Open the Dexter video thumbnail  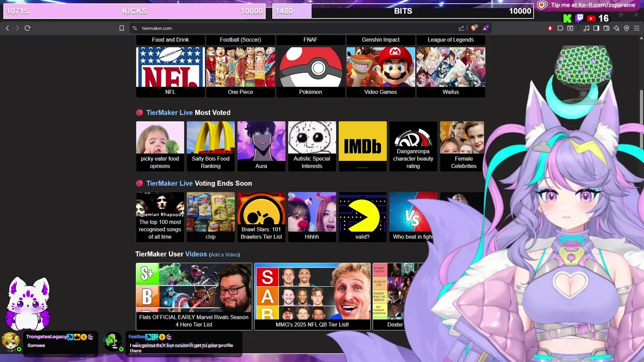pyautogui.click(x=395, y=296)
